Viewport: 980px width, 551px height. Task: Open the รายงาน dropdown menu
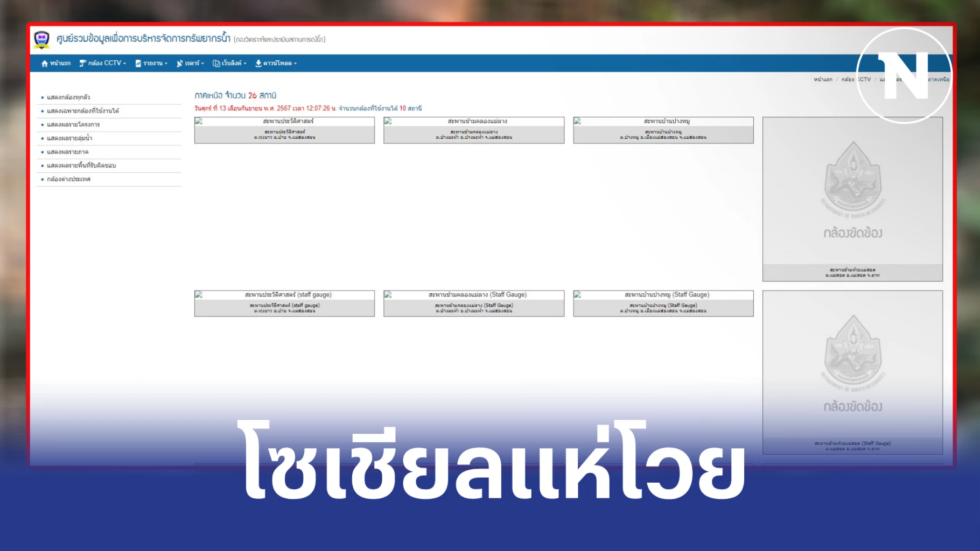pyautogui.click(x=155, y=63)
